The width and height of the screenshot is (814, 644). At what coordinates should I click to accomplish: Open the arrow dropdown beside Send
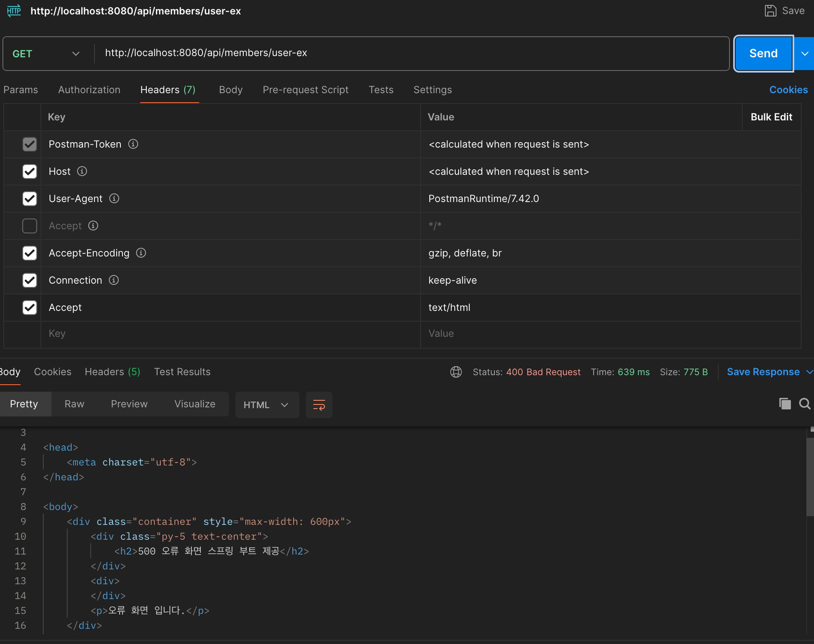pyautogui.click(x=804, y=54)
